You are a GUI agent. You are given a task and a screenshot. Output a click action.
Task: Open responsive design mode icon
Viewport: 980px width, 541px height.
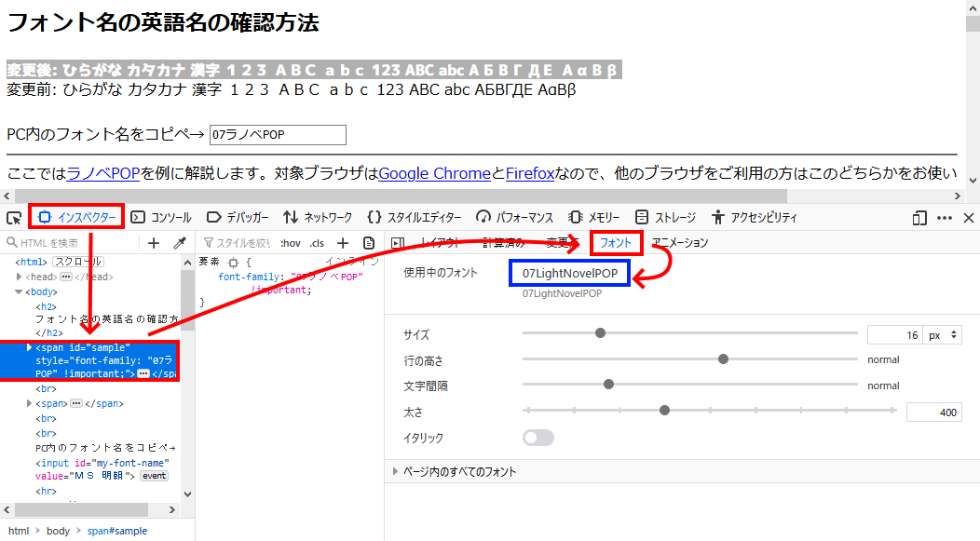(919, 218)
